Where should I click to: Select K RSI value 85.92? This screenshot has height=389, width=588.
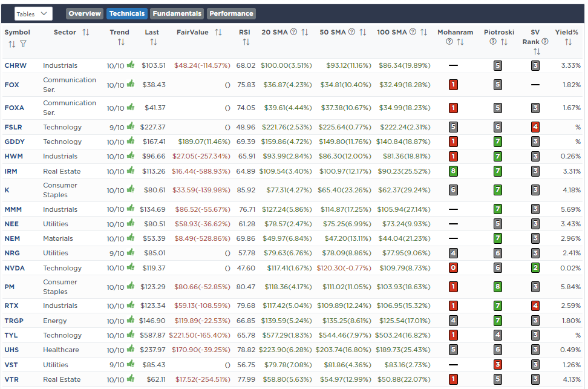point(246,190)
